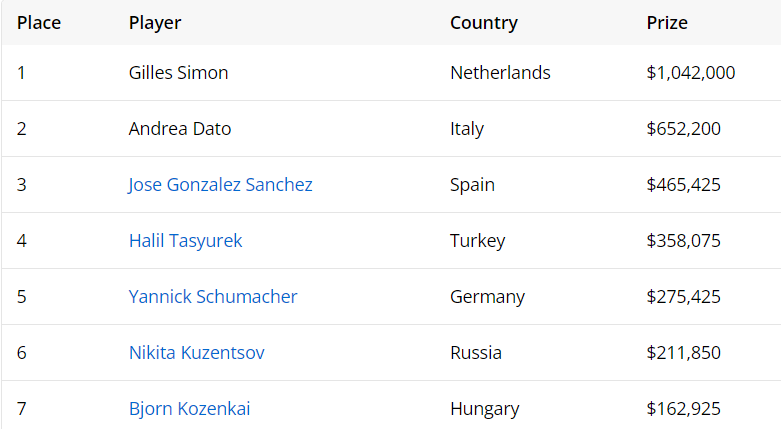
Task: Select the $652,200 prize amount
Action: (x=683, y=129)
